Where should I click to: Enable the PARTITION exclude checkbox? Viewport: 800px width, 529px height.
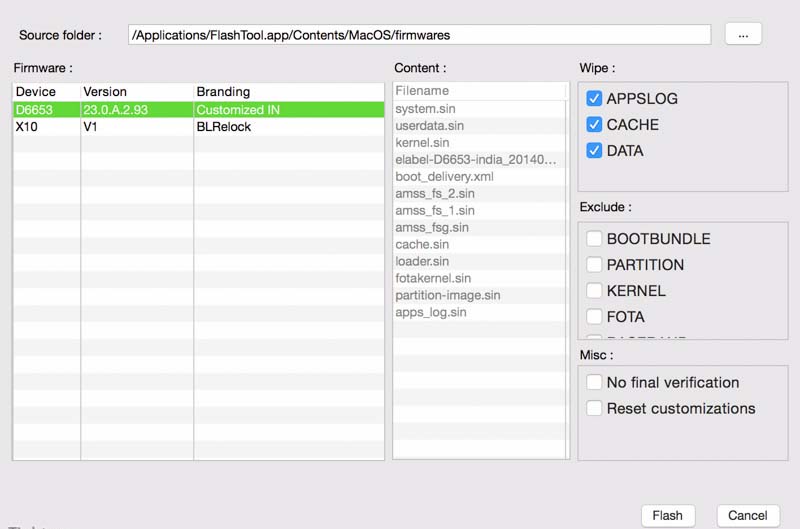click(x=594, y=265)
